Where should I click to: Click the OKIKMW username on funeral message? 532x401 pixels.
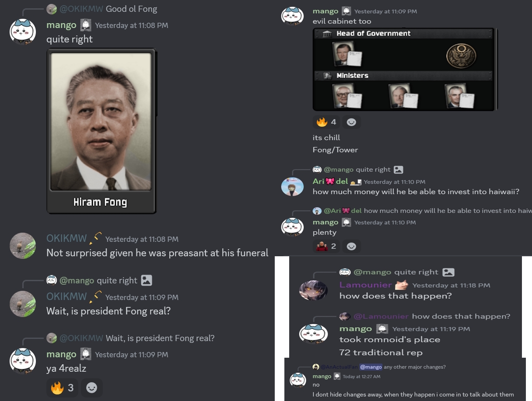click(x=66, y=238)
